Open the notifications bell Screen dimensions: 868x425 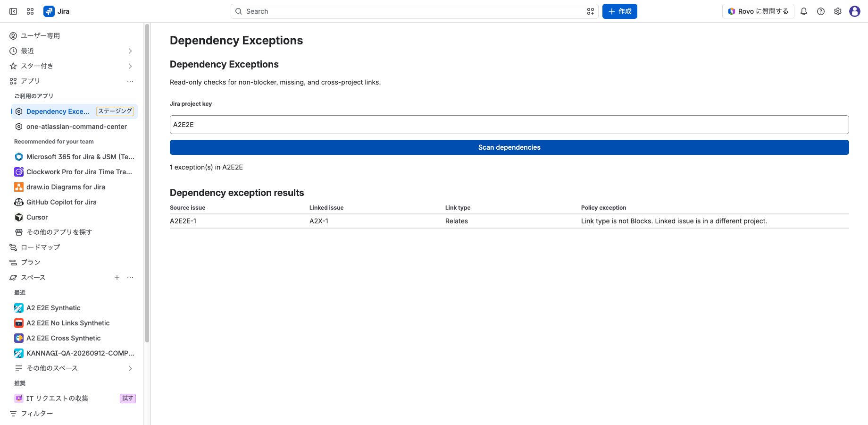click(x=804, y=11)
